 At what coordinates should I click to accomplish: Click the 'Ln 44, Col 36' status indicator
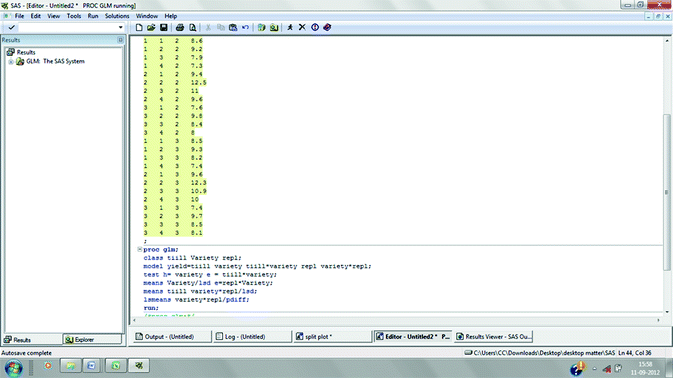(x=634, y=353)
